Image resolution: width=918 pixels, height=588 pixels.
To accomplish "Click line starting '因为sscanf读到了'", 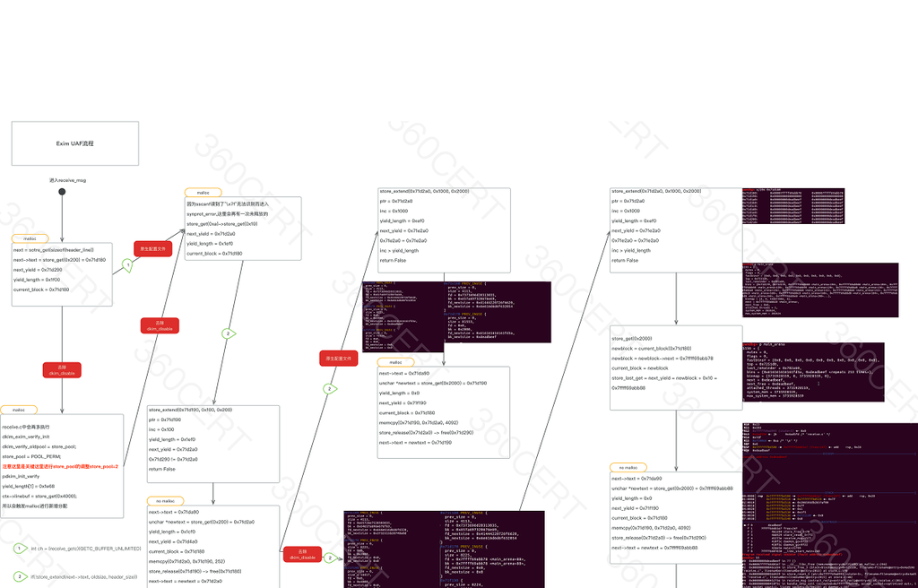I will tap(228, 203).
